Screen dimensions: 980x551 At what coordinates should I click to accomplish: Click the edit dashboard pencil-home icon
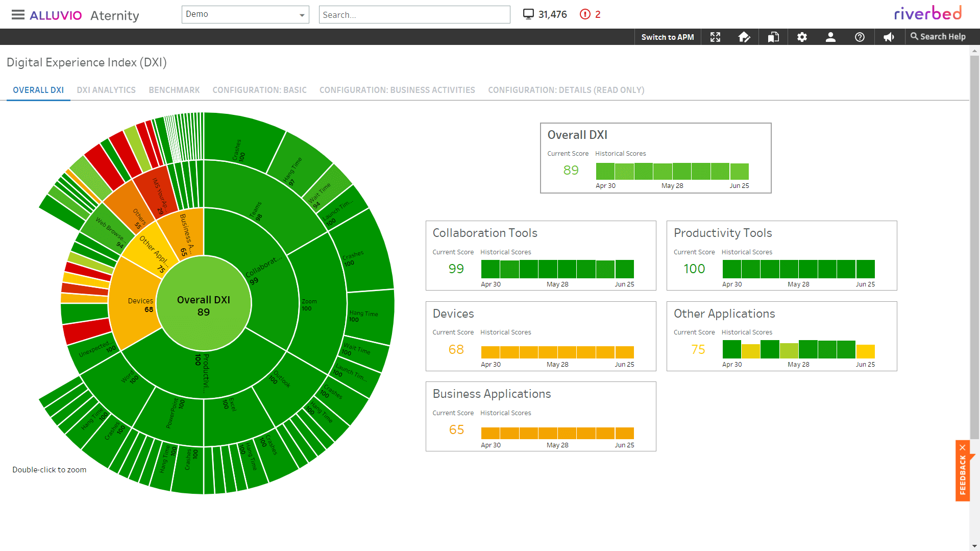tap(744, 37)
